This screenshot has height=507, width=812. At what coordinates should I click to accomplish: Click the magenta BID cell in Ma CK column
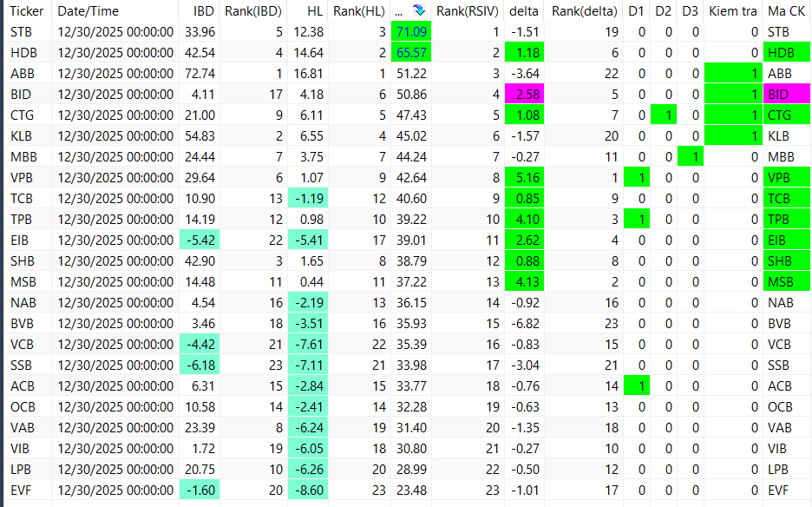(787, 95)
